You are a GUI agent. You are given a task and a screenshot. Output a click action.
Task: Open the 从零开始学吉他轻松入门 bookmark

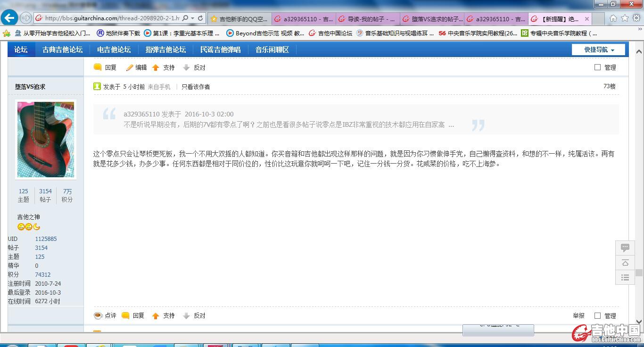(x=52, y=33)
